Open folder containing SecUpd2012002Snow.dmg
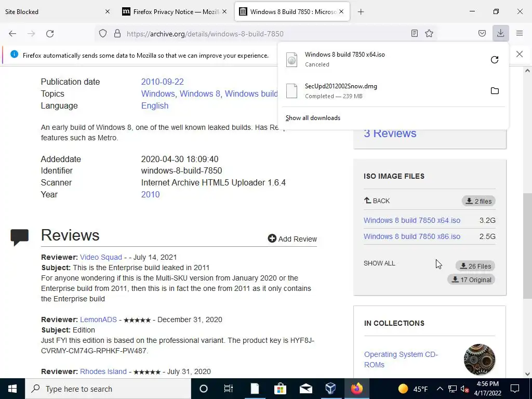The image size is (532, 399). 495,91
